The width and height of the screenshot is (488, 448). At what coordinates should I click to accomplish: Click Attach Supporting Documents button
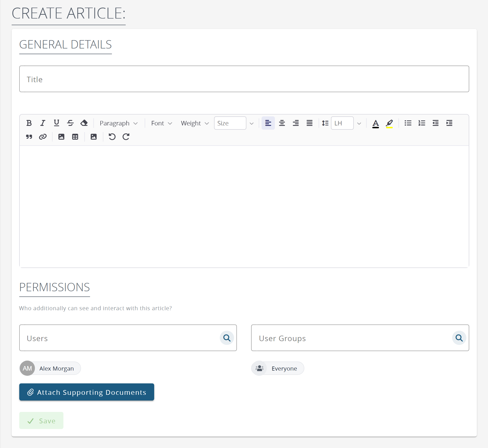pos(86,392)
